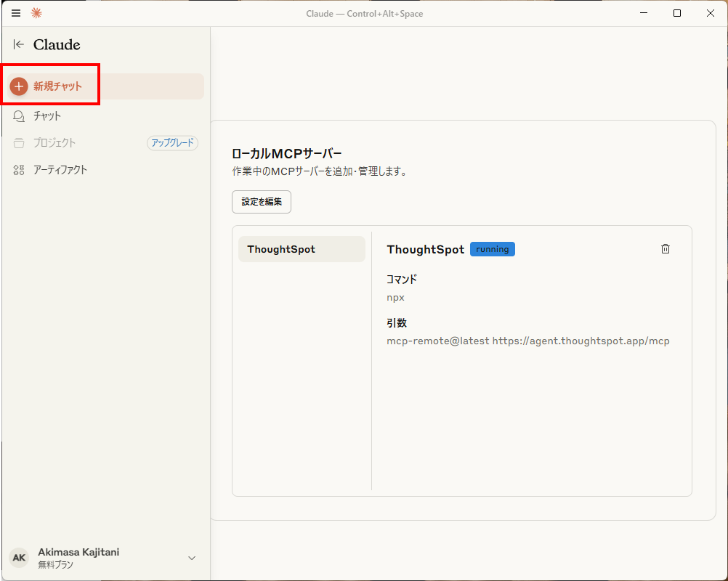Click the mcp-remote@latest arguments text
This screenshot has width=728, height=581.
(528, 341)
